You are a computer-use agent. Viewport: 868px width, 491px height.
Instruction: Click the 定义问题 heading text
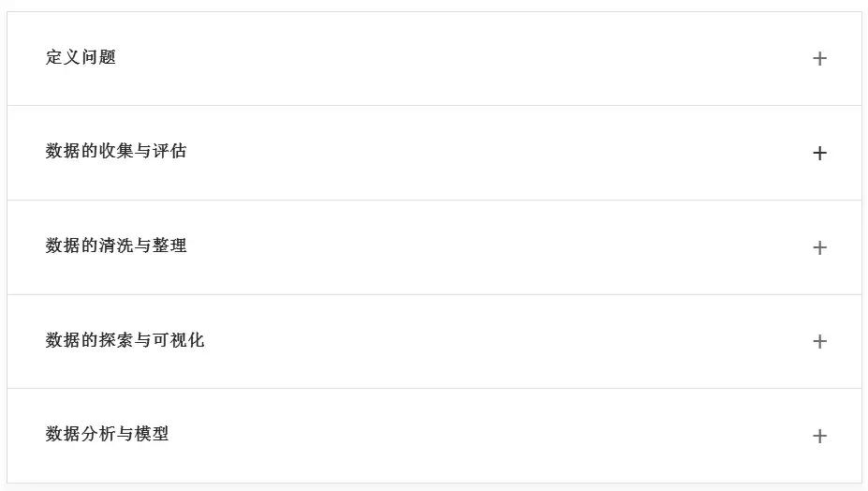[x=81, y=57]
